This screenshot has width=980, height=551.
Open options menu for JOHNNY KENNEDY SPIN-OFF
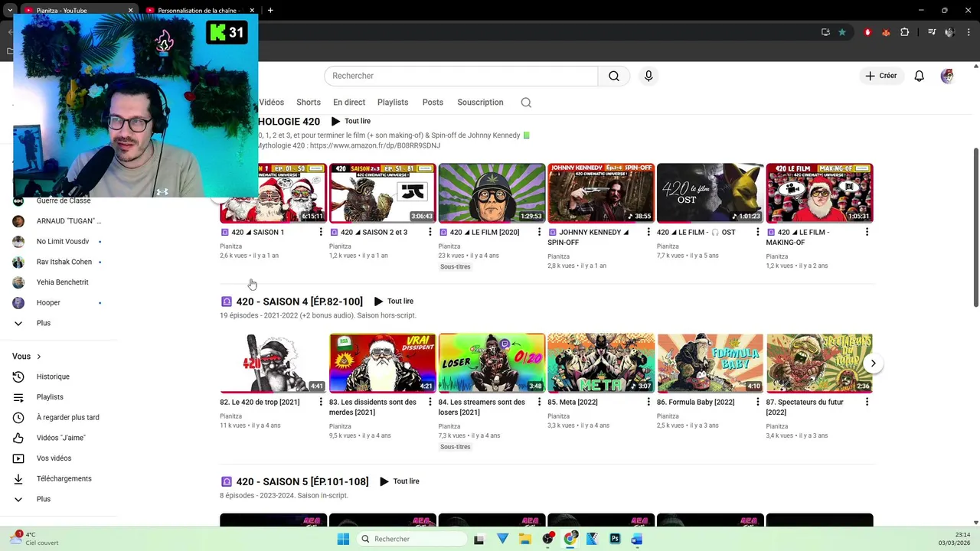click(648, 233)
